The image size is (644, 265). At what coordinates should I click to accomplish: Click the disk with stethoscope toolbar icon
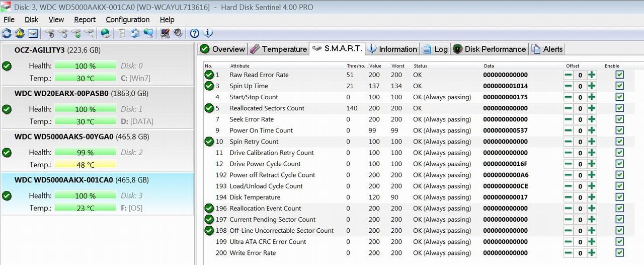49,33
